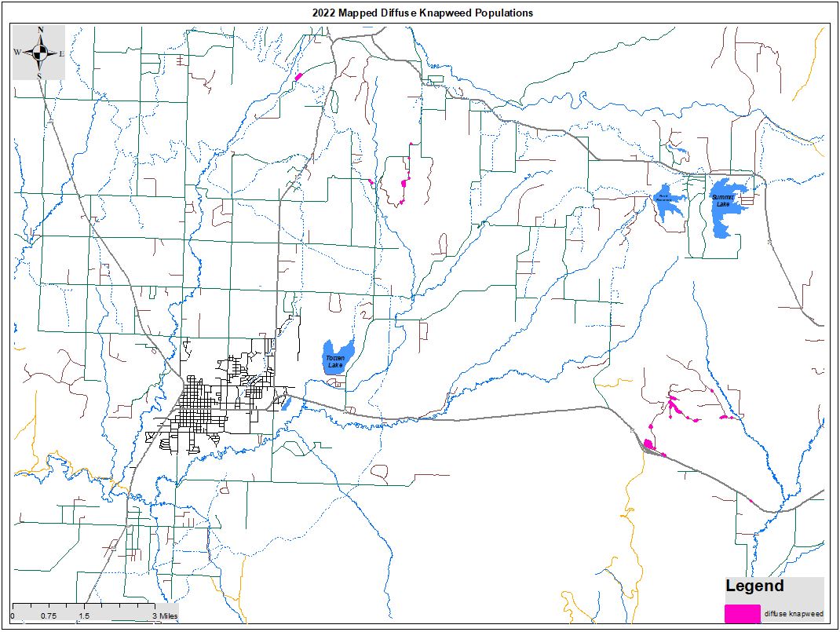Click the '3 Miles' scale bar label
The image size is (840, 632).
point(164,616)
